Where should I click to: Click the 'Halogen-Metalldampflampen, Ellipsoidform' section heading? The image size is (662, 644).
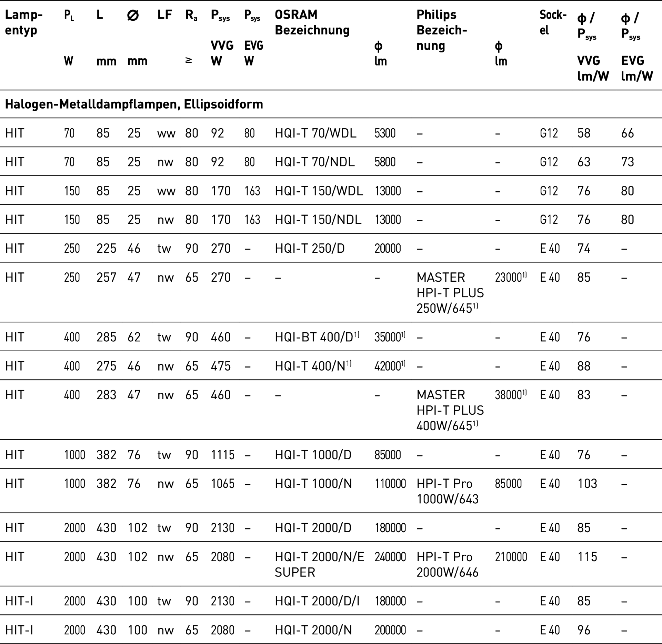click(x=134, y=104)
